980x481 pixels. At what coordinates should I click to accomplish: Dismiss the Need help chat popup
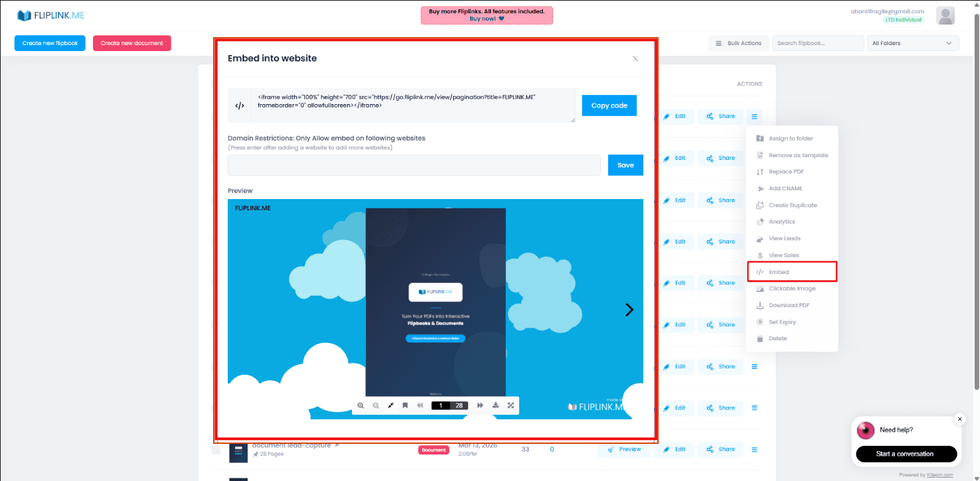(x=959, y=419)
